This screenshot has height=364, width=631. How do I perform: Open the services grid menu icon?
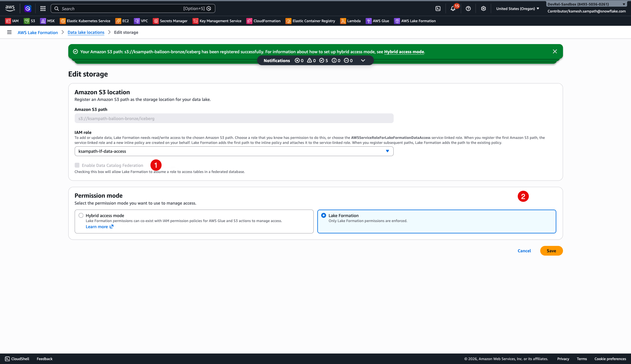click(x=43, y=9)
